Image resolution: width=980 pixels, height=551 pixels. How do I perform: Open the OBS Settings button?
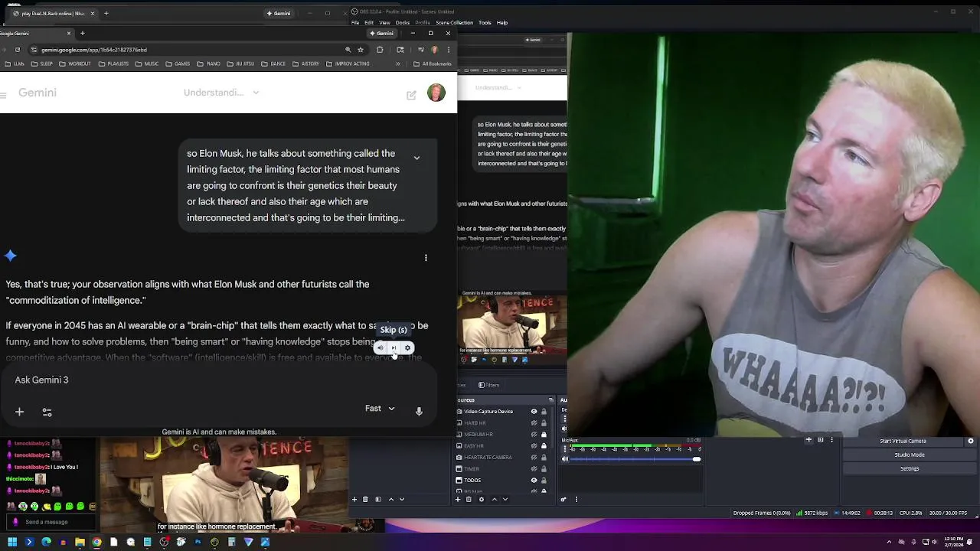(910, 468)
